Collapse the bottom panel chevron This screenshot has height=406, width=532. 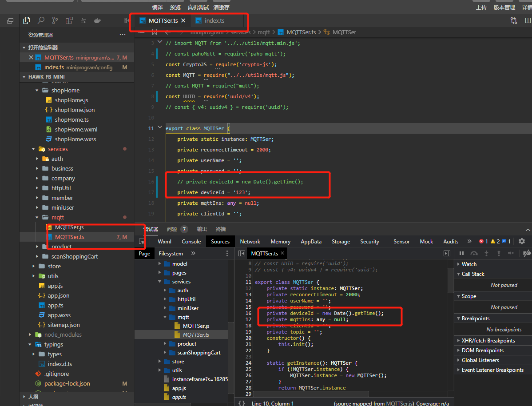point(528,230)
